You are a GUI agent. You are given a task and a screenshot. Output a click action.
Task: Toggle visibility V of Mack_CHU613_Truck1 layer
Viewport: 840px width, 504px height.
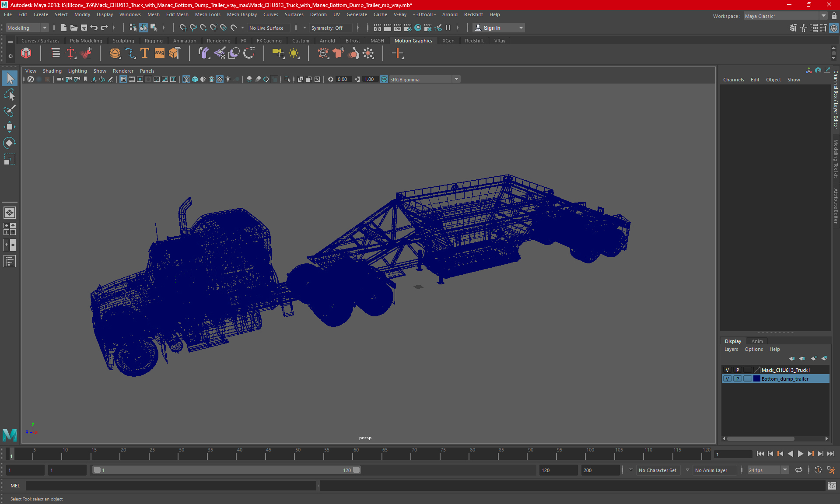[x=727, y=370]
